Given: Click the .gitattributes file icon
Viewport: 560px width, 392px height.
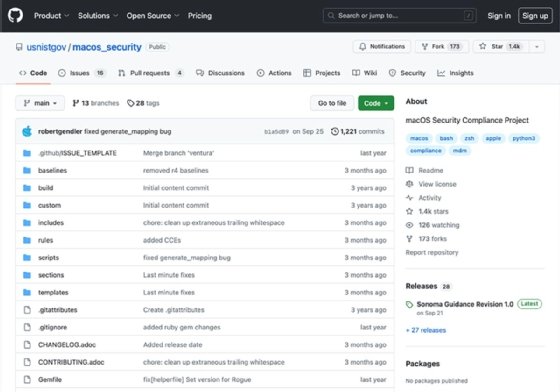Looking at the screenshot, I should click(27, 310).
